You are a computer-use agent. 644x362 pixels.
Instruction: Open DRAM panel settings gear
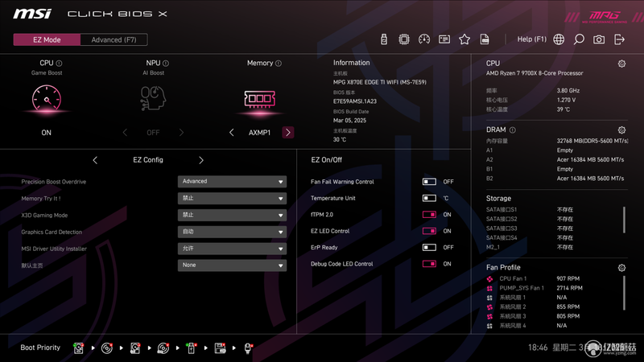(x=621, y=130)
